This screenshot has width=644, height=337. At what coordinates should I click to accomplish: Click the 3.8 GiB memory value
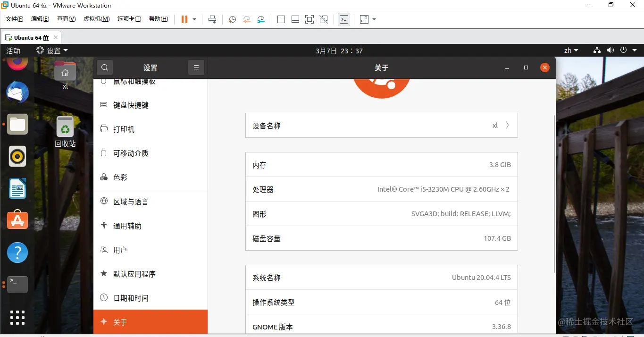(x=500, y=165)
